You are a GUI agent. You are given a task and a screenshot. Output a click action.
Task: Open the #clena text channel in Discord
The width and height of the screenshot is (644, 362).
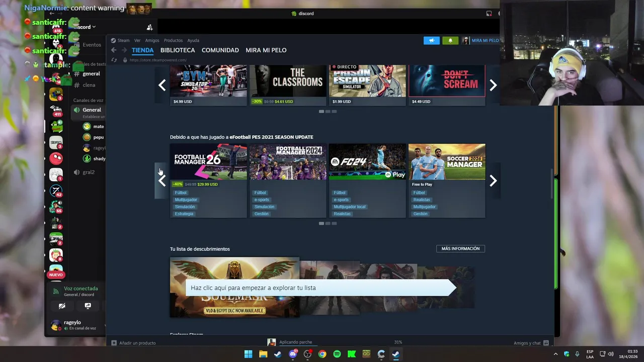tap(89, 85)
